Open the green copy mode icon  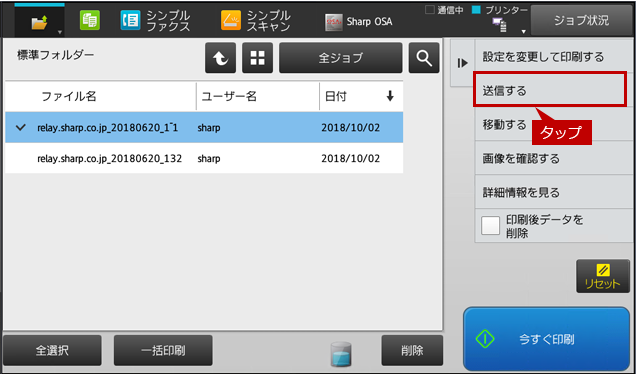click(x=90, y=20)
